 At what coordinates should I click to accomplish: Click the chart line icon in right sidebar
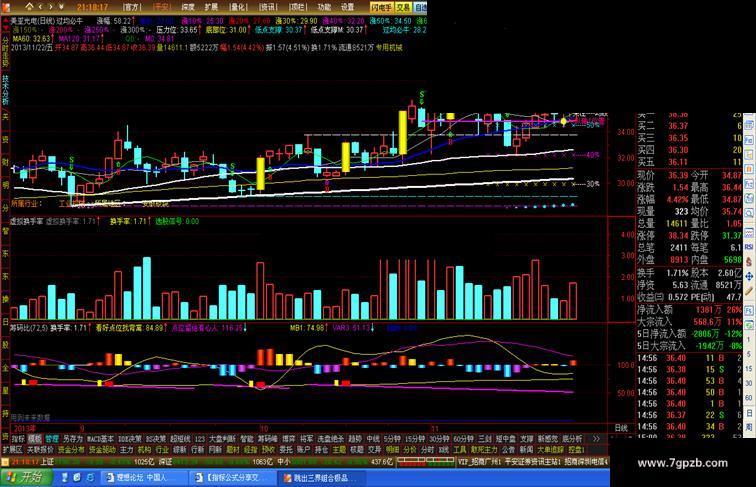point(748,232)
